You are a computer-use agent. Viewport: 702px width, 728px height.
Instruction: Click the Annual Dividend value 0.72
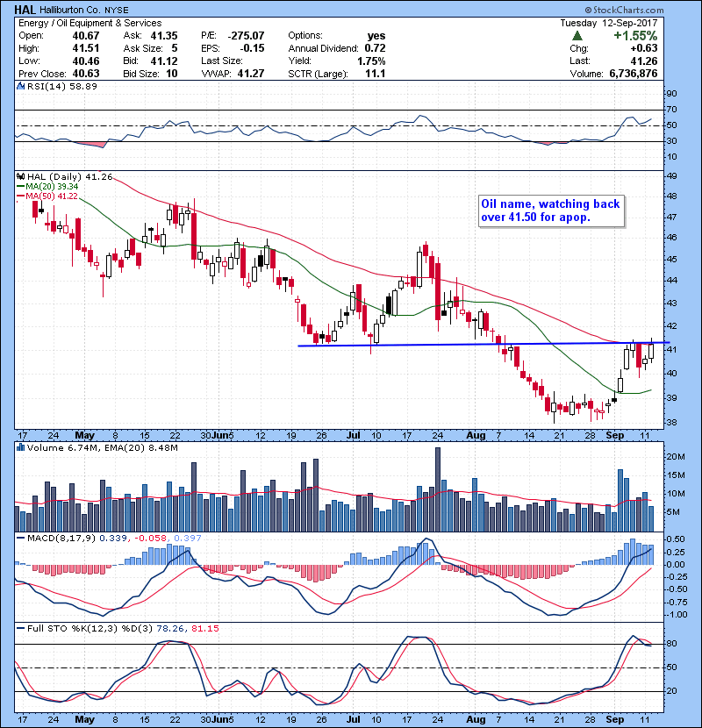[x=375, y=48]
